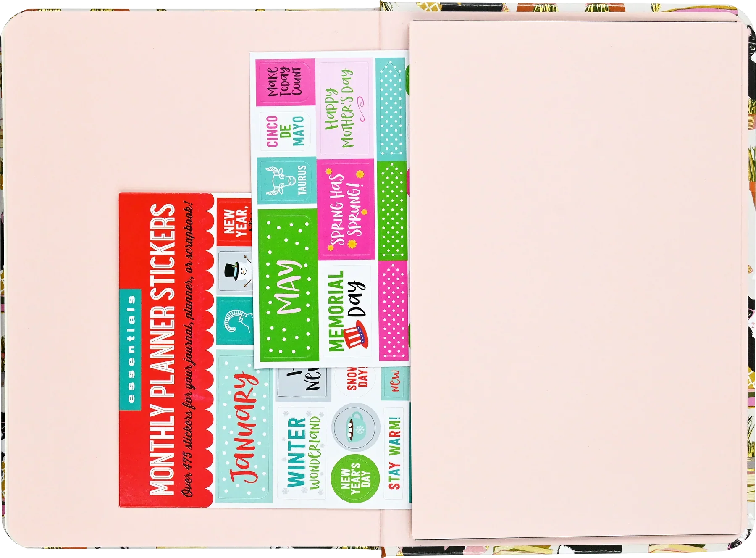Select the teal polka-dot flag sticker
The image size is (756, 558).
point(391,109)
